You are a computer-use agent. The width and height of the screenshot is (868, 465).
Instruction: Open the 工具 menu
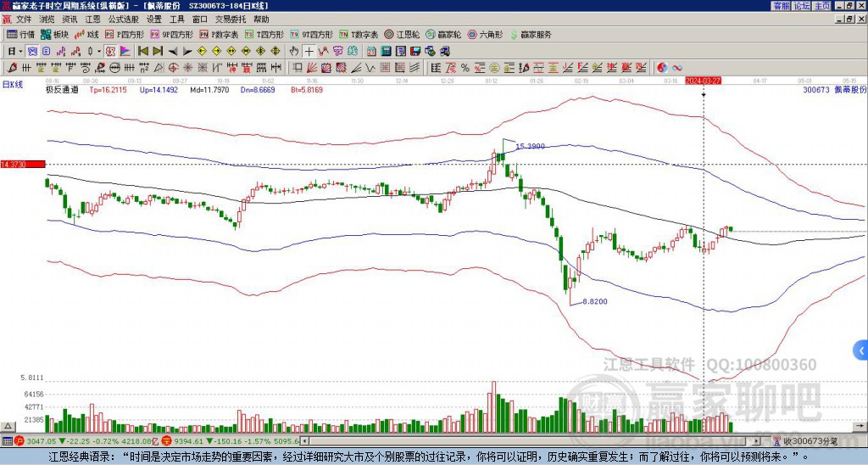(176, 20)
